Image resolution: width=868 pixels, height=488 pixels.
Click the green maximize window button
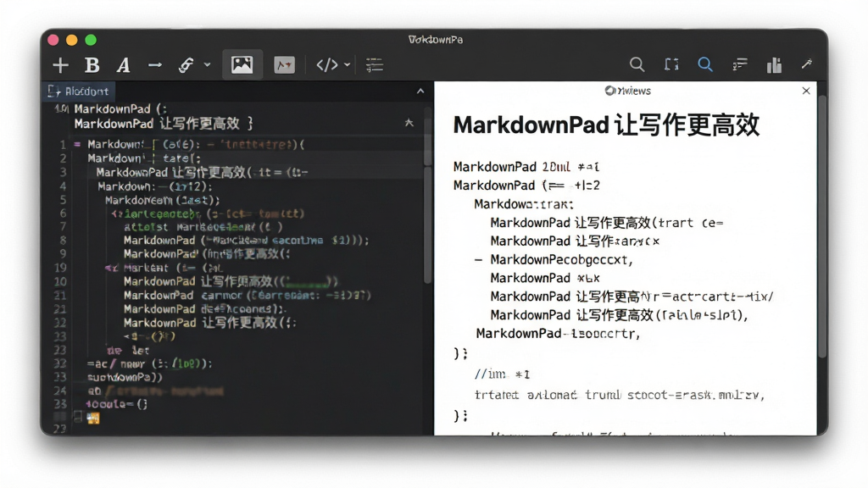91,40
